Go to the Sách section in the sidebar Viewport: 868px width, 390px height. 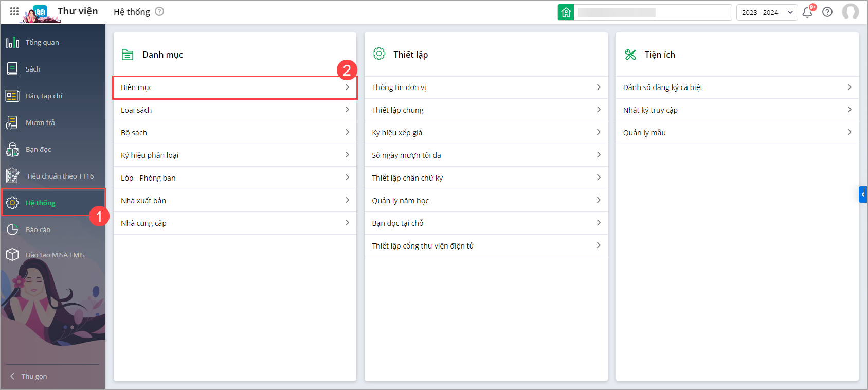tap(33, 69)
